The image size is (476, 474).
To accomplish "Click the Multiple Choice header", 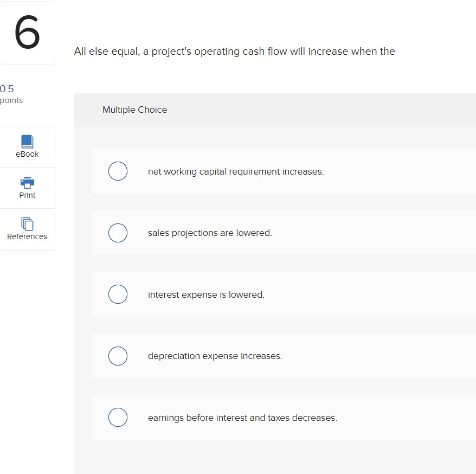I will 134,110.
